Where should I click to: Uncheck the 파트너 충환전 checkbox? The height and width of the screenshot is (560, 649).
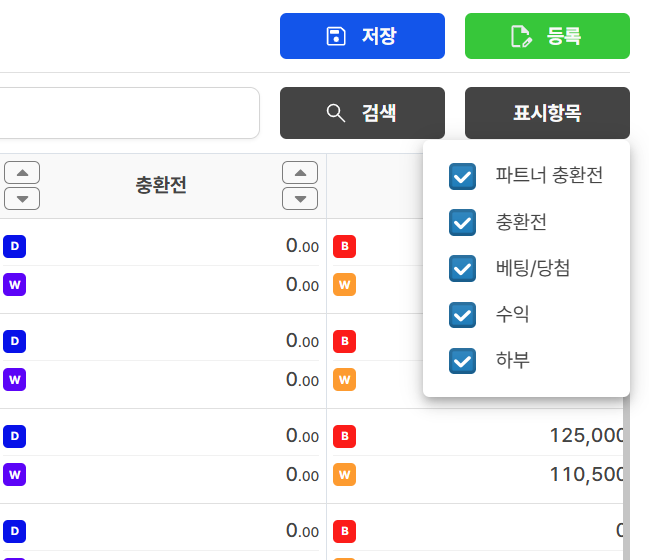point(462,177)
